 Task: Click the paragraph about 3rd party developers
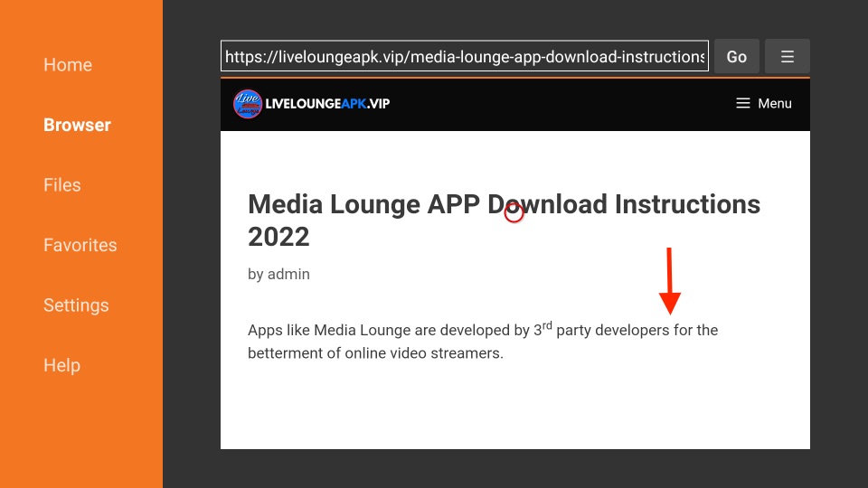point(483,342)
